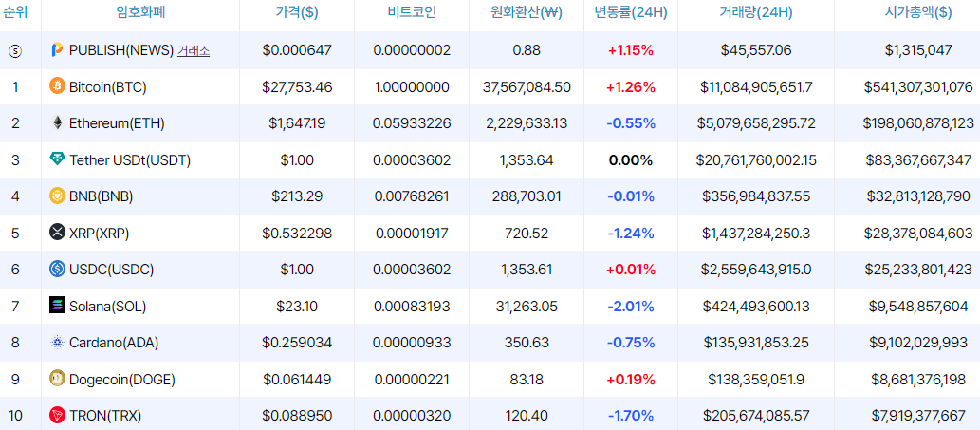Image resolution: width=980 pixels, height=430 pixels.
Task: Sort by the 순위 column header
Action: click(x=15, y=12)
